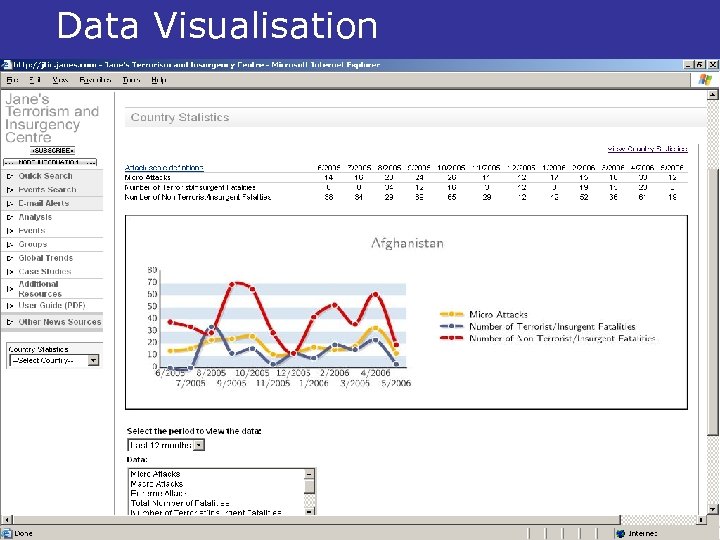Open the User Guide (PDF) link
The height and width of the screenshot is (540, 720).
[x=52, y=305]
